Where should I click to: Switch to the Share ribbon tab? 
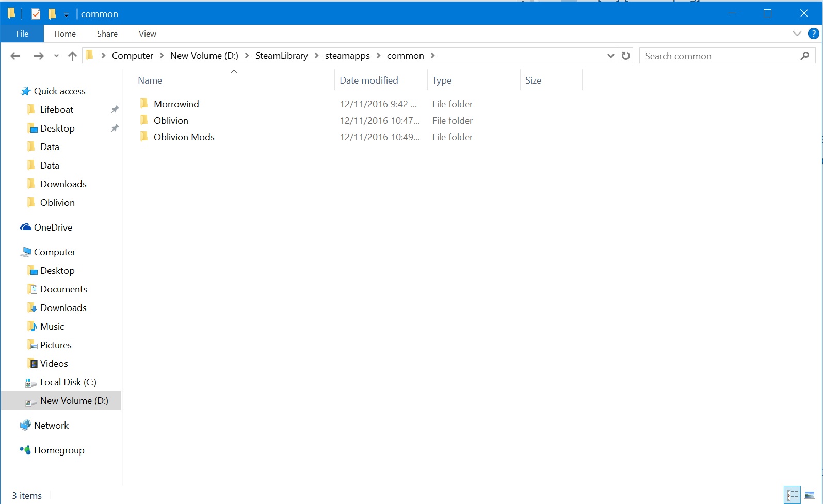click(x=107, y=34)
